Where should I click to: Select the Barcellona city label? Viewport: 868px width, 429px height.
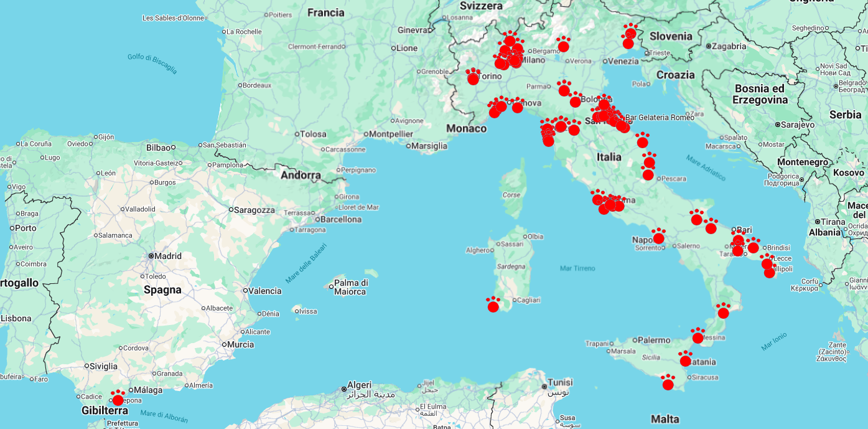click(341, 219)
